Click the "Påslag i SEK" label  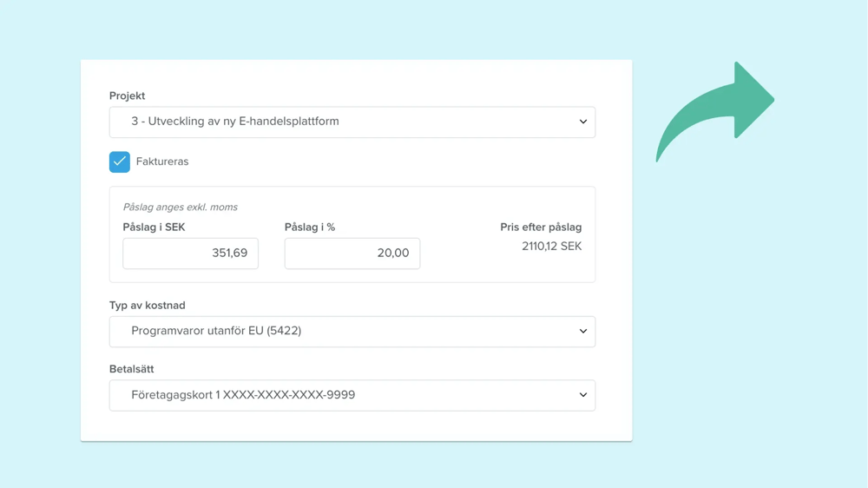click(x=154, y=228)
